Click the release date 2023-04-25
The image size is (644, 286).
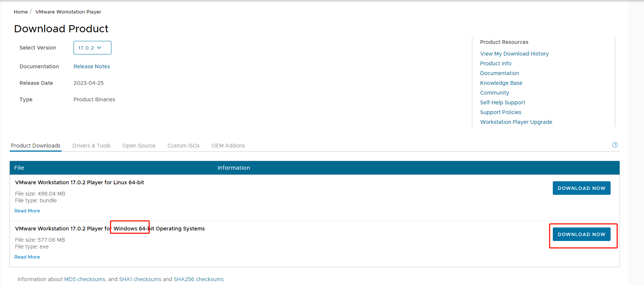pyautogui.click(x=89, y=83)
